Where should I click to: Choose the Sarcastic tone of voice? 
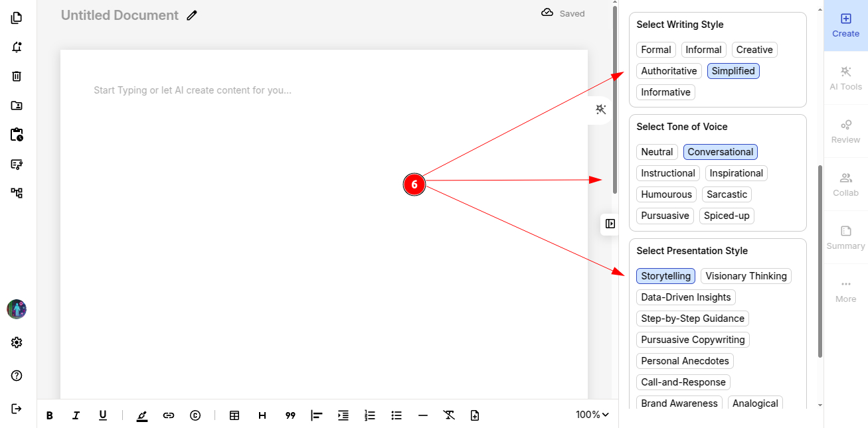coord(727,194)
